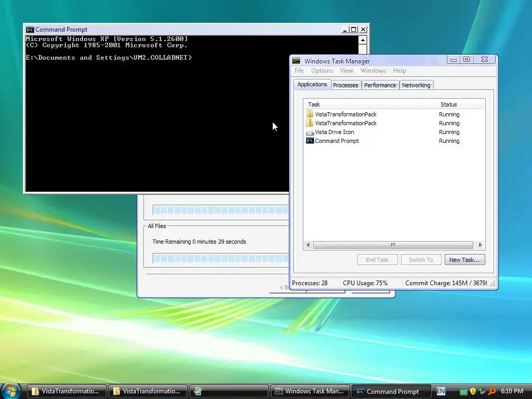Open the File menu in Task Manager
532x399 pixels.
(x=299, y=71)
